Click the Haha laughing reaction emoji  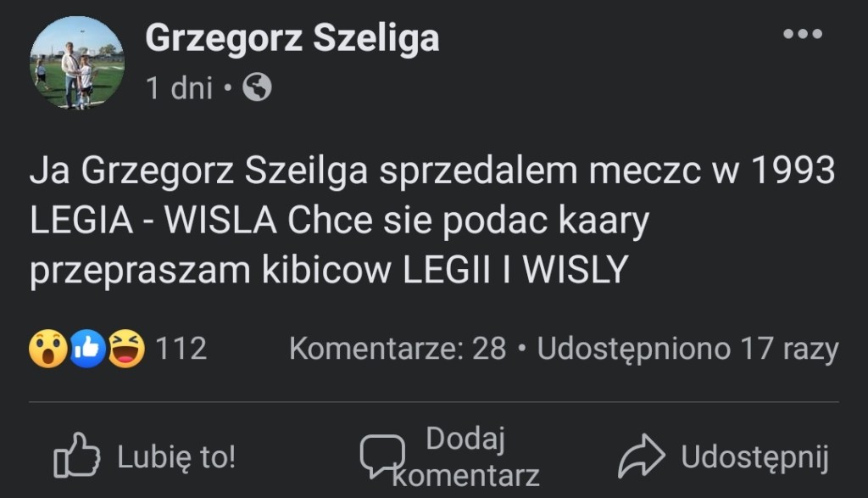click(x=125, y=349)
